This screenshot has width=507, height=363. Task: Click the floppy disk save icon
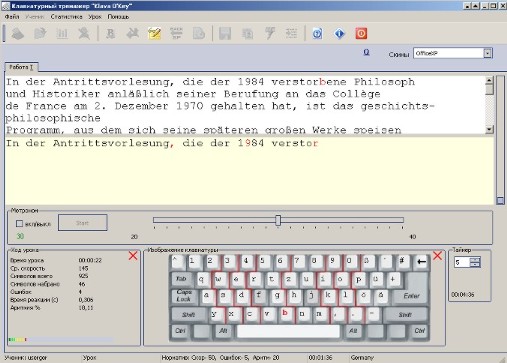[225, 33]
